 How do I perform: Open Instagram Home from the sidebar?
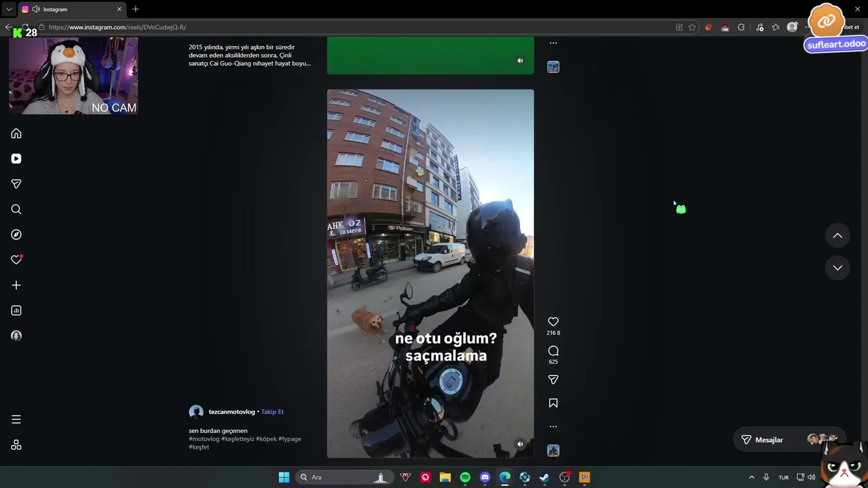point(16,134)
